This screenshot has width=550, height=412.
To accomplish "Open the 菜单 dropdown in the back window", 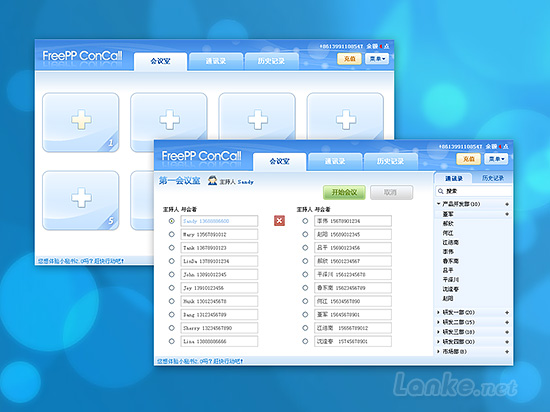I will [377, 59].
